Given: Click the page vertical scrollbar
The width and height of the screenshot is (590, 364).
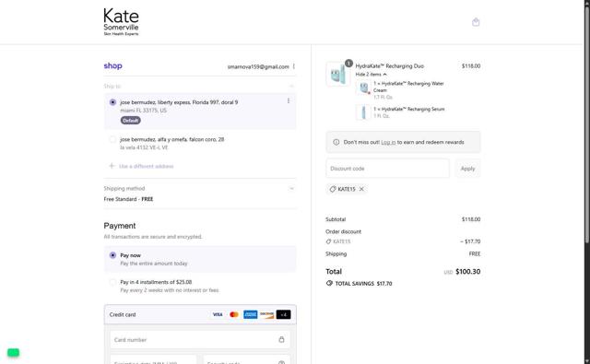Looking at the screenshot, I should [x=586, y=124].
